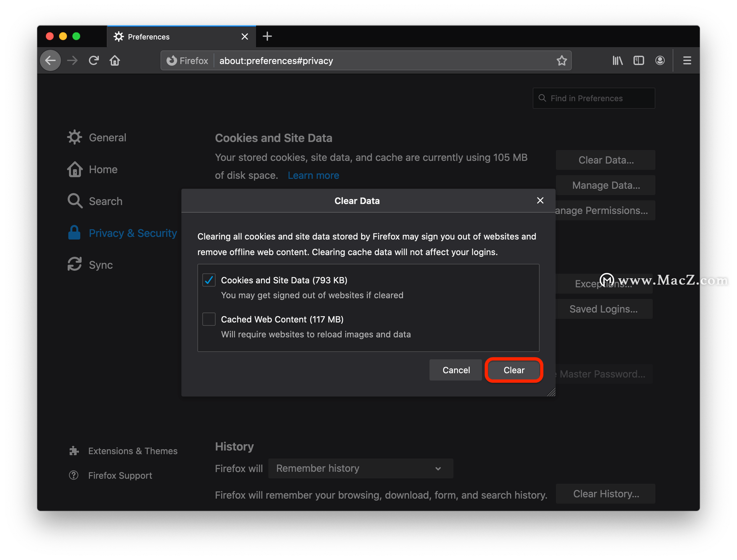Close the Clear Data dialog
Viewport: 737px width, 560px height.
pyautogui.click(x=540, y=201)
